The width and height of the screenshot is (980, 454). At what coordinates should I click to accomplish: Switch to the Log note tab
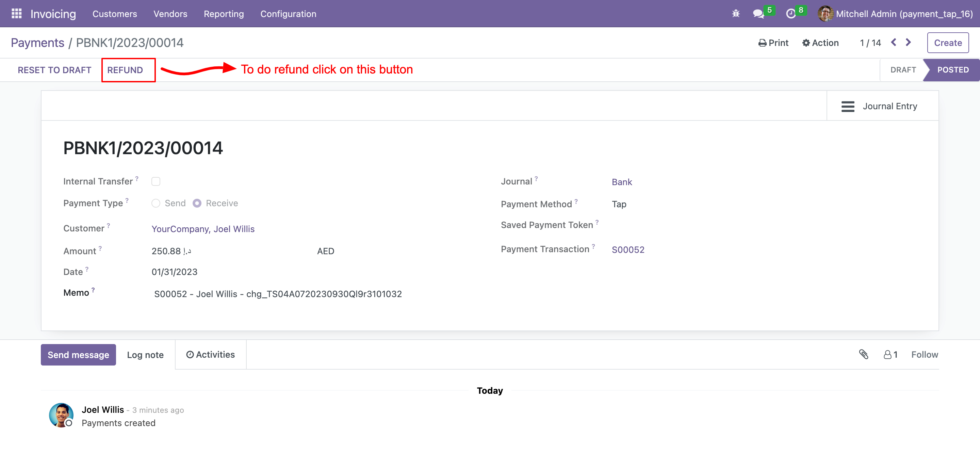(145, 355)
